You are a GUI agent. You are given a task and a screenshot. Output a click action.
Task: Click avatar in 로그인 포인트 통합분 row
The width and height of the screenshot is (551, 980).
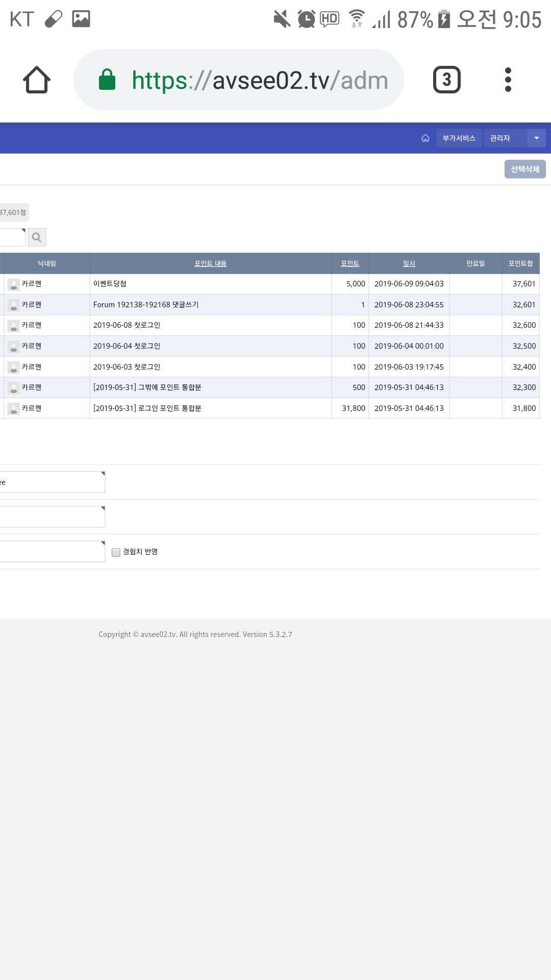tap(14, 409)
